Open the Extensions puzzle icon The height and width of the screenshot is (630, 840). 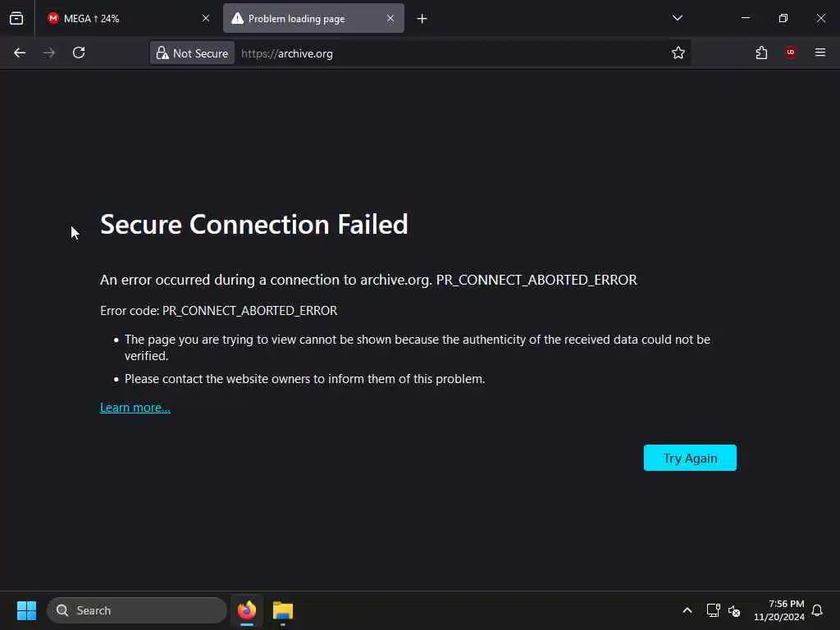coord(761,53)
